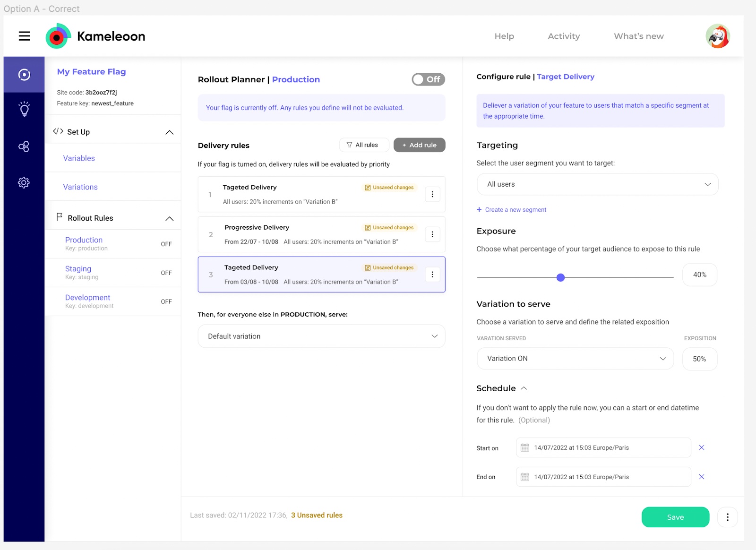Click the 3 Unsaved rules link
The width and height of the screenshot is (756, 550).
pos(317,515)
